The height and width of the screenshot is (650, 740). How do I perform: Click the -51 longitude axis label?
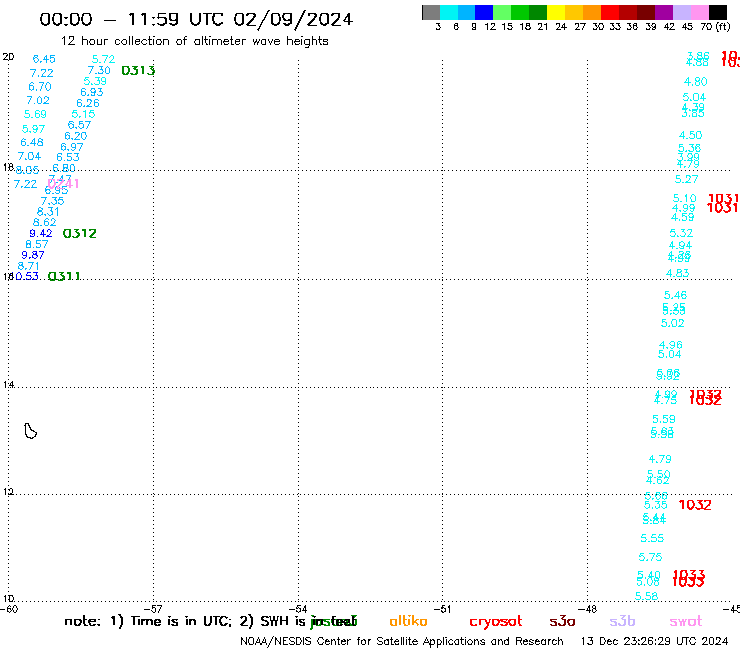point(443,609)
